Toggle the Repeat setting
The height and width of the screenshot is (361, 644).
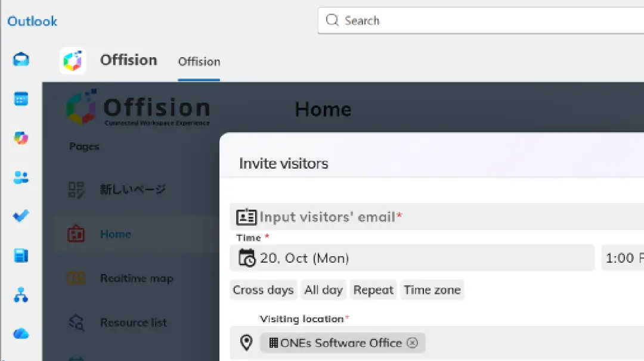point(373,290)
